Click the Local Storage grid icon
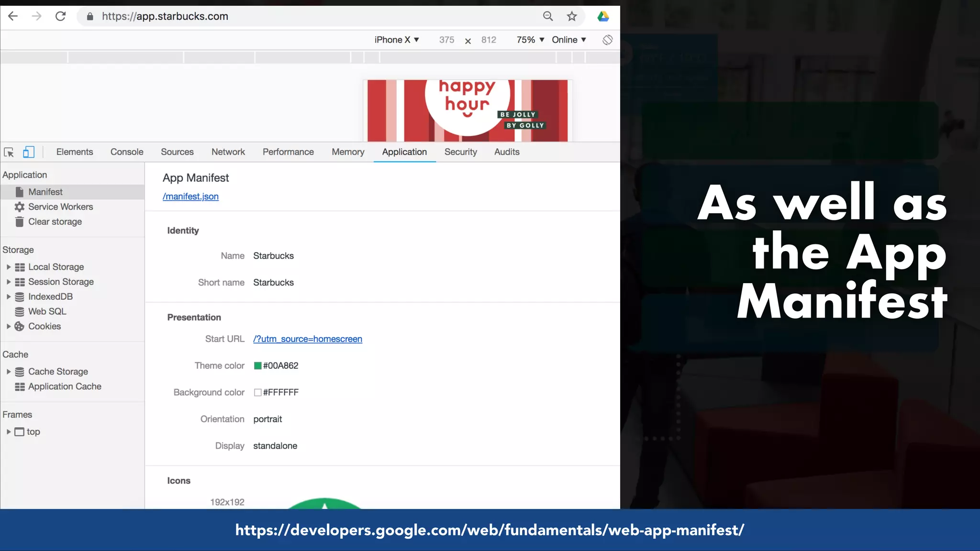The height and width of the screenshot is (551, 980). (x=20, y=267)
